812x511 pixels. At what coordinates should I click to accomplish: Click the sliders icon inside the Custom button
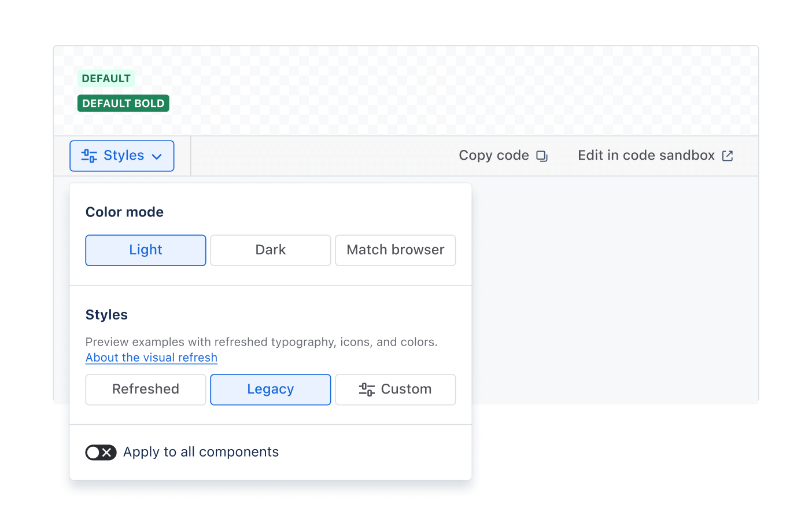click(x=367, y=389)
